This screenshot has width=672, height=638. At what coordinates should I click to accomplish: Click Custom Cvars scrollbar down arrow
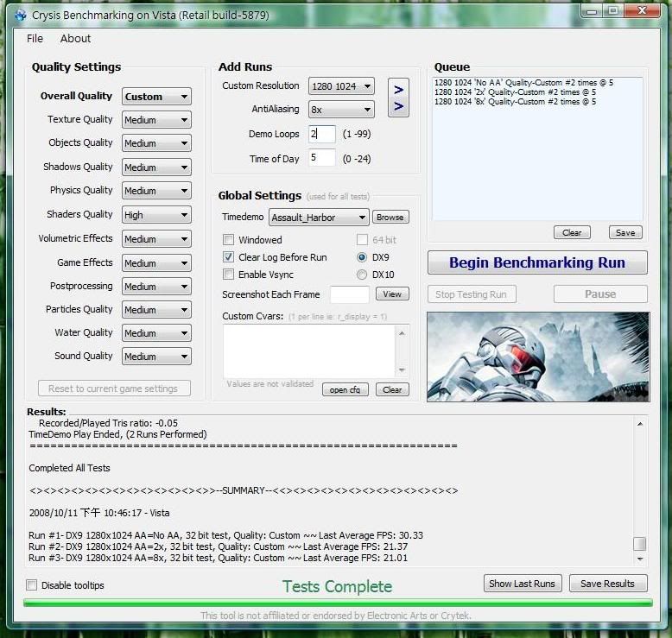[x=402, y=370]
